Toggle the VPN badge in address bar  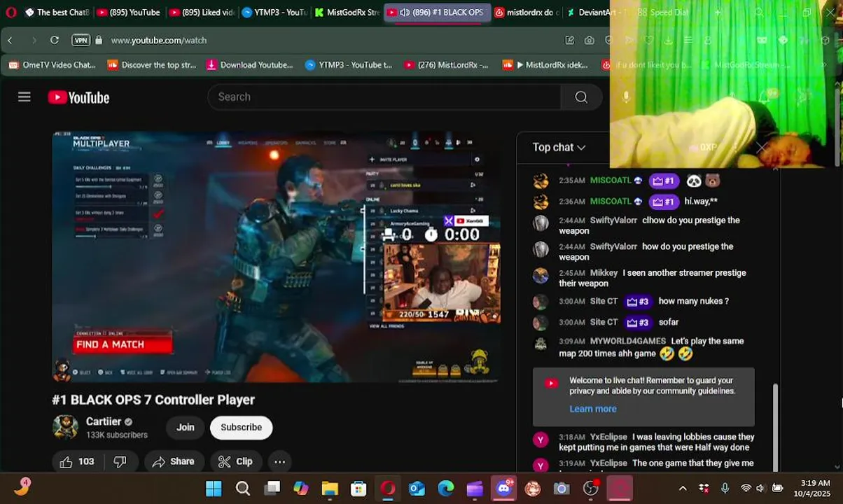[x=81, y=40]
